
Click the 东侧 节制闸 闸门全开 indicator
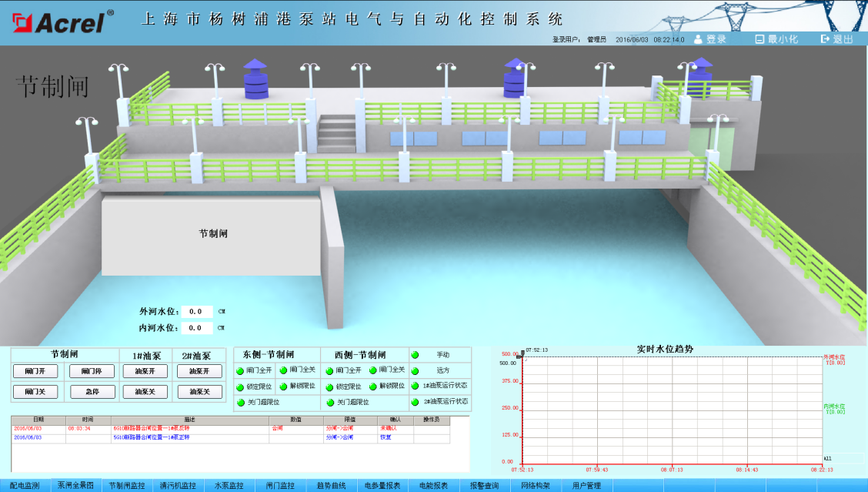point(240,370)
